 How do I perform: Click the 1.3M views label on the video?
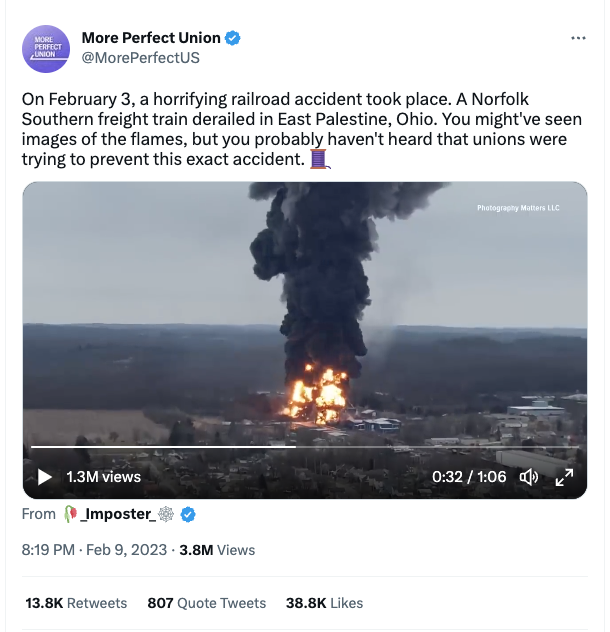(x=103, y=477)
